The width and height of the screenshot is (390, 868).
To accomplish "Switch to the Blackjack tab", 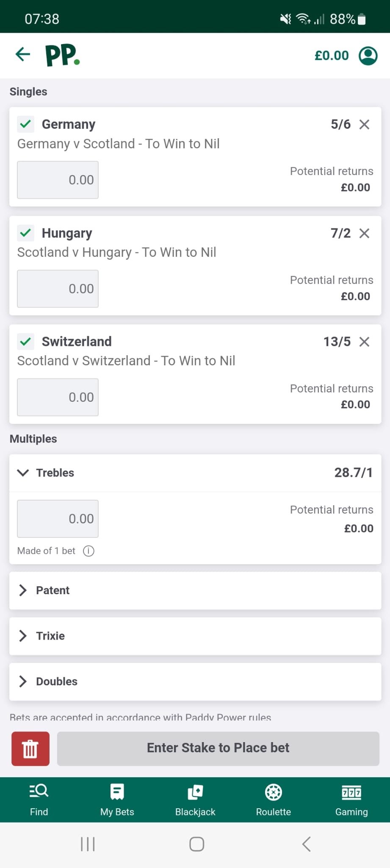I will pyautogui.click(x=195, y=800).
